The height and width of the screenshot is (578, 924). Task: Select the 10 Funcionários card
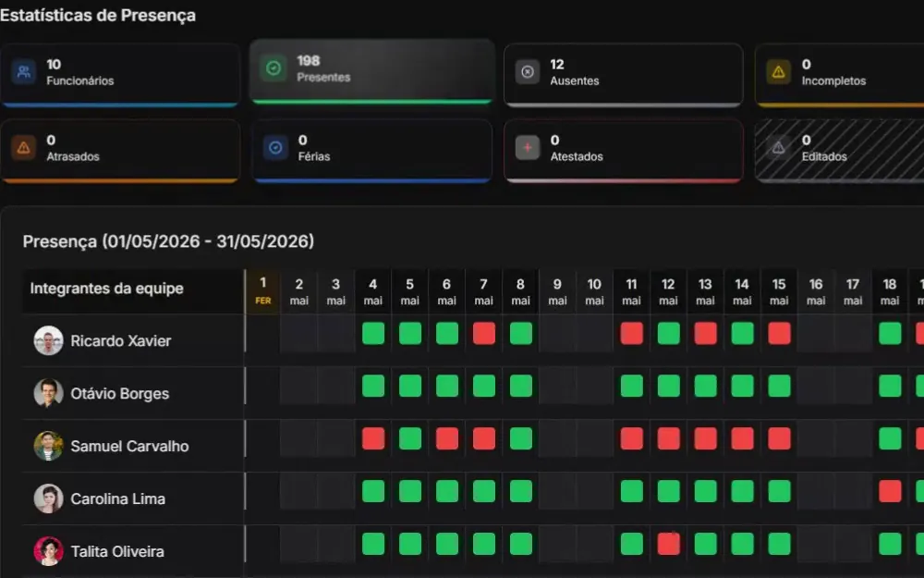coord(120,75)
